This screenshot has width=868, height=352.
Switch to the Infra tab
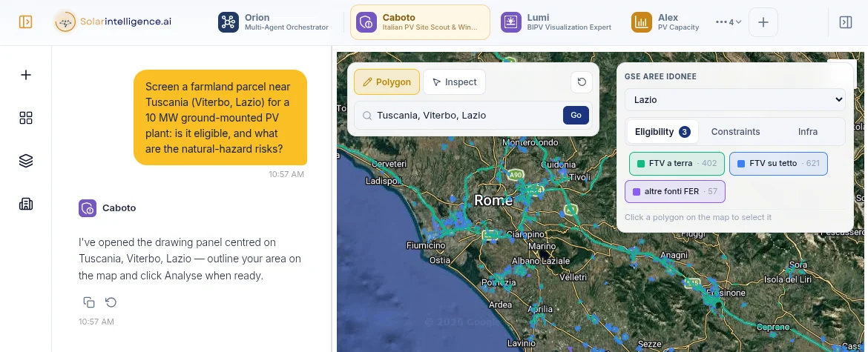point(808,131)
